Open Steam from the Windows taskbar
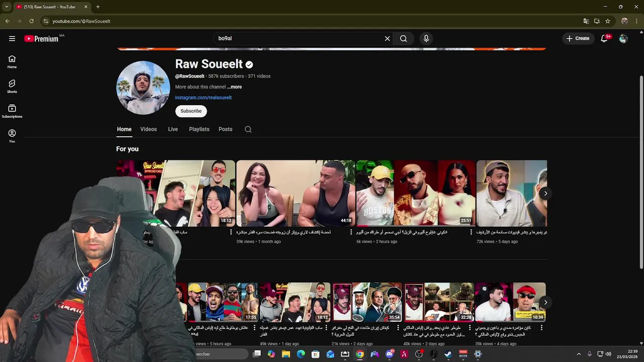This screenshot has height=362, width=644. pyautogui.click(x=448, y=354)
